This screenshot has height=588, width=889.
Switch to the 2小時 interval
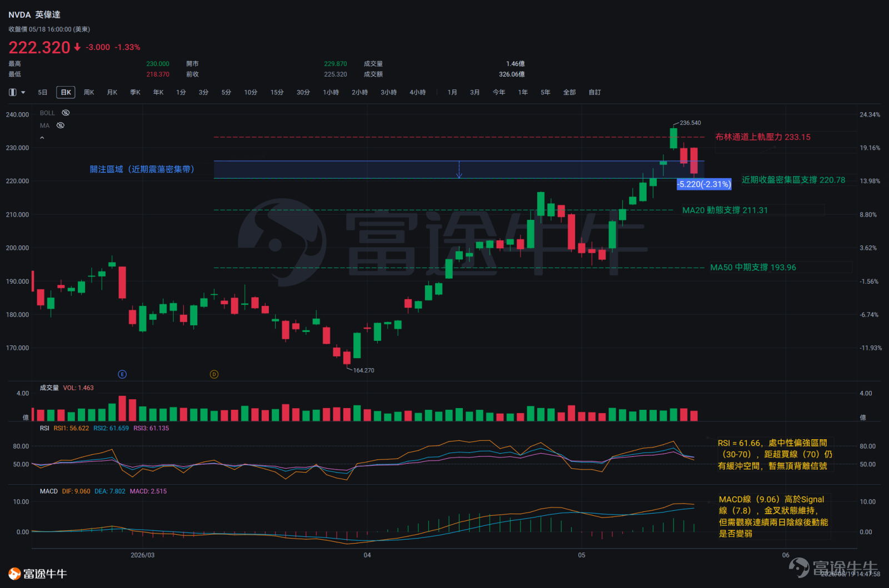[360, 92]
